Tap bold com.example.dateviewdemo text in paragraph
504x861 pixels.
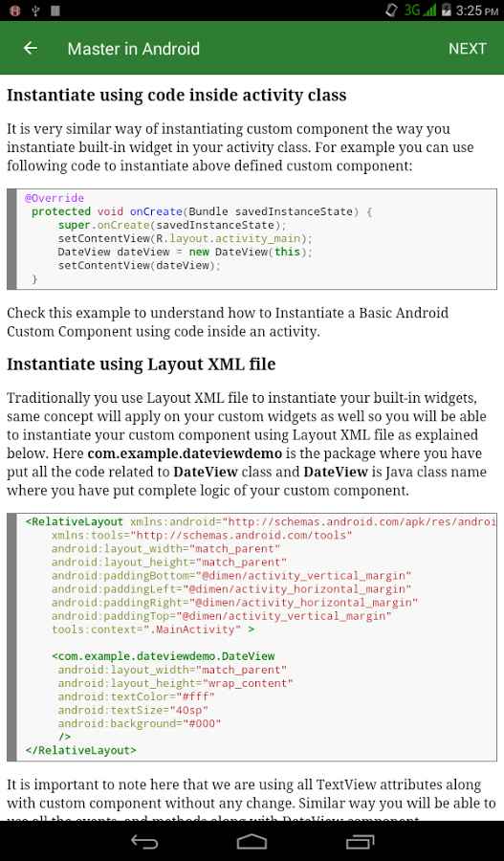[x=185, y=453]
